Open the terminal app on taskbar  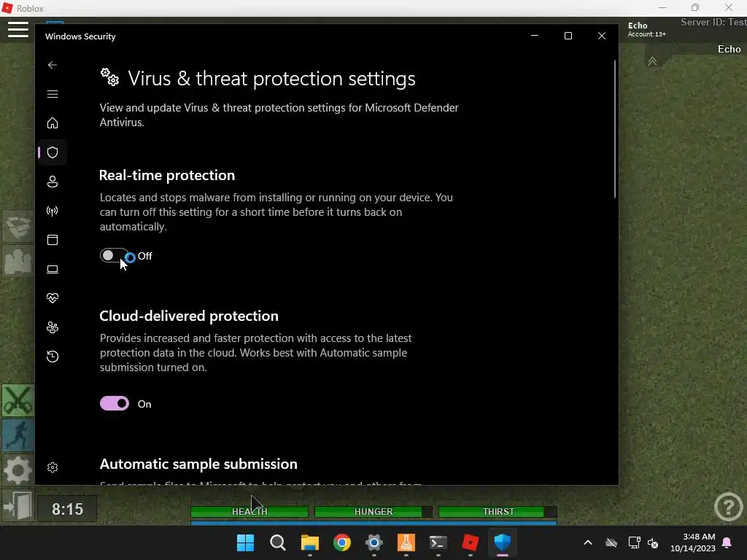coord(438,542)
